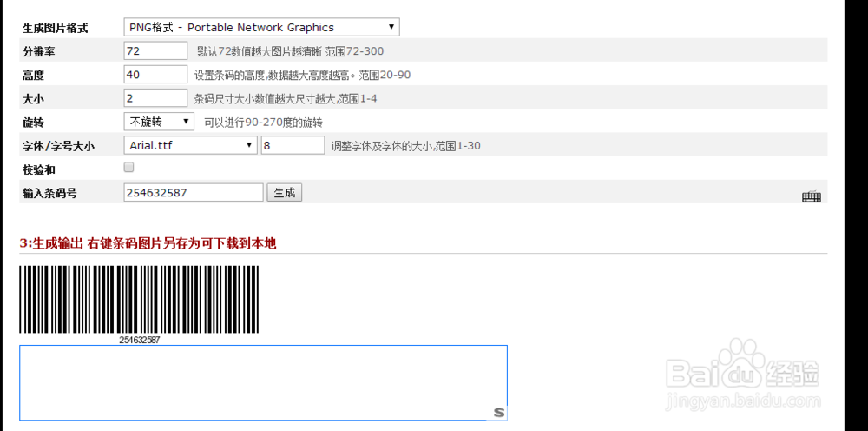Open the Arial.ttf font dropdown
The width and height of the screenshot is (868, 431).
click(x=190, y=145)
